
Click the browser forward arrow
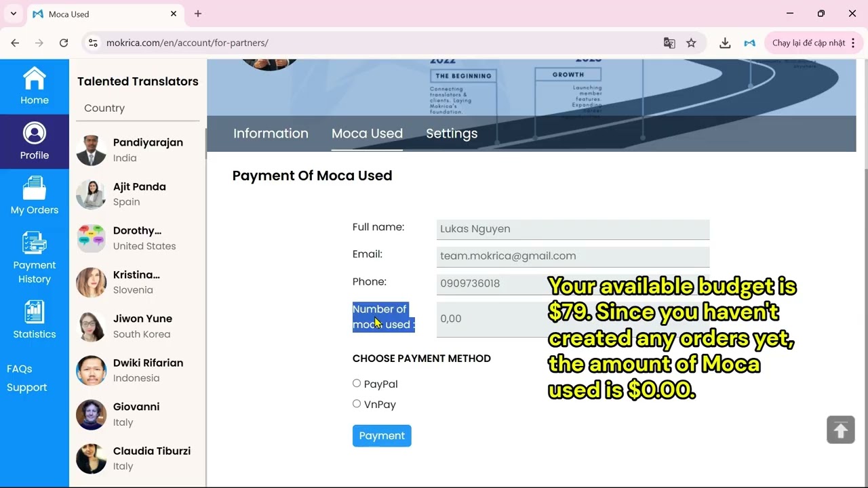coord(39,43)
